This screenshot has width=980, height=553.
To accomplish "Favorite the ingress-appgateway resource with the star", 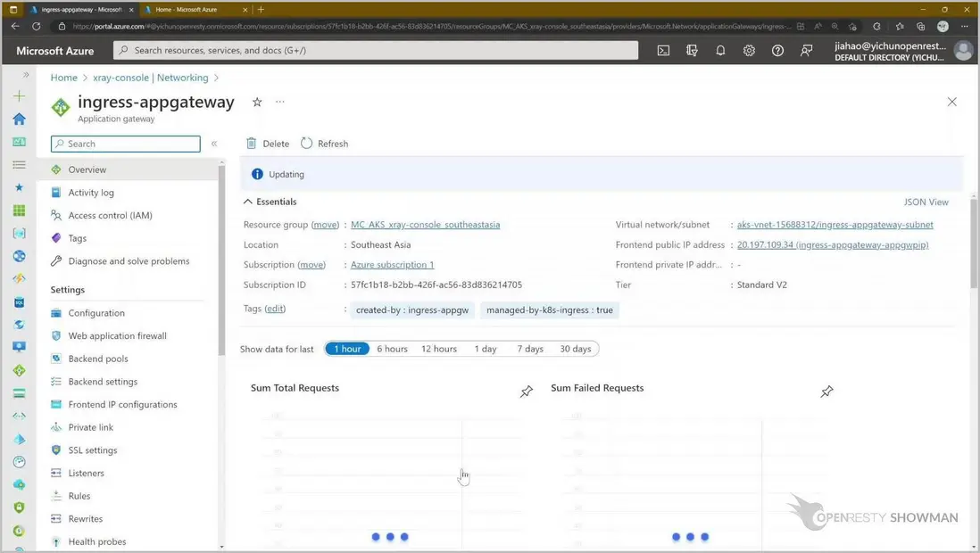I will point(257,102).
